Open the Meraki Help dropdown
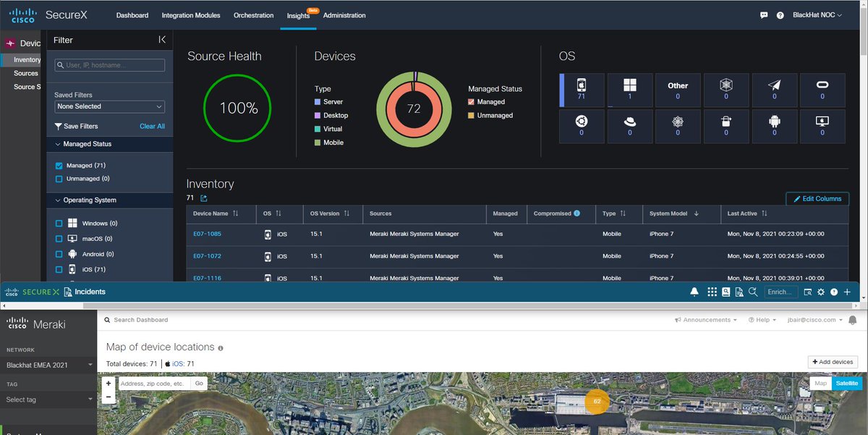The height and width of the screenshot is (435, 868). pyautogui.click(x=762, y=320)
